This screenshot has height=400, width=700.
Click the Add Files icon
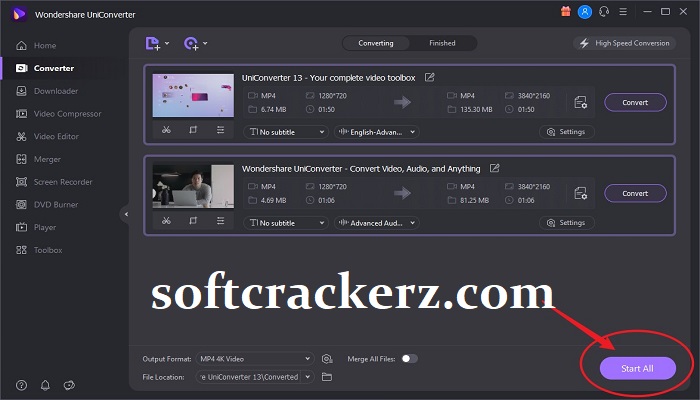(x=153, y=43)
